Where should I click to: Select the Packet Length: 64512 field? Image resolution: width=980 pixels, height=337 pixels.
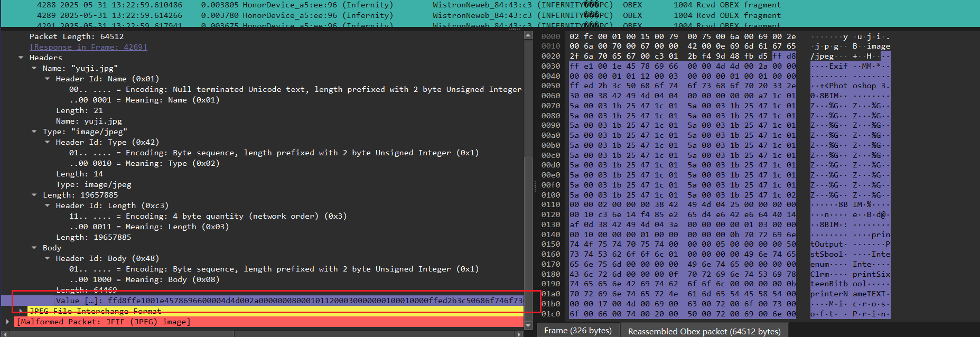pos(77,36)
